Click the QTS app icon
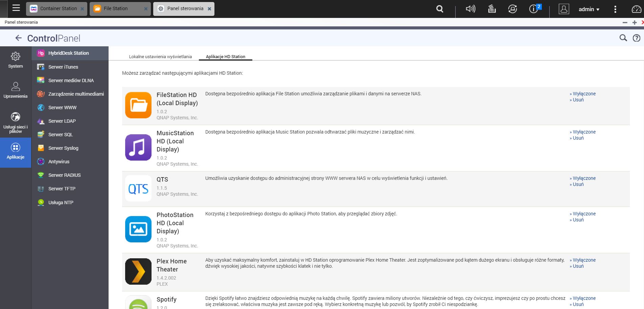This screenshot has height=309, width=644. [x=138, y=188]
